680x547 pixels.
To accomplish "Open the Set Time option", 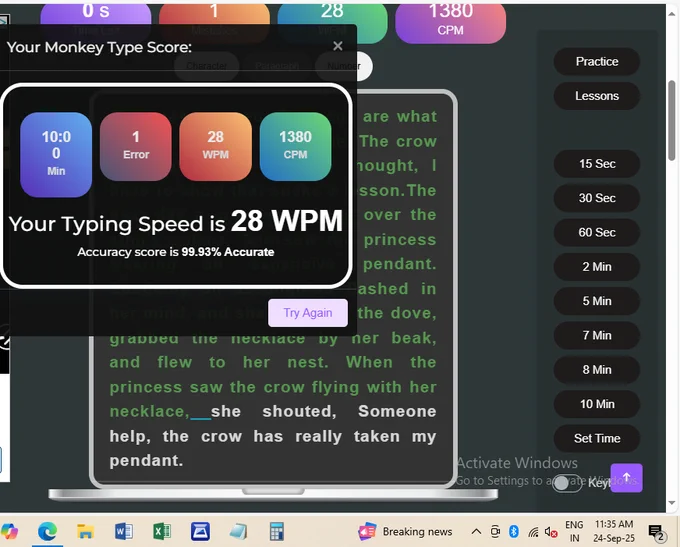I will tap(597, 438).
